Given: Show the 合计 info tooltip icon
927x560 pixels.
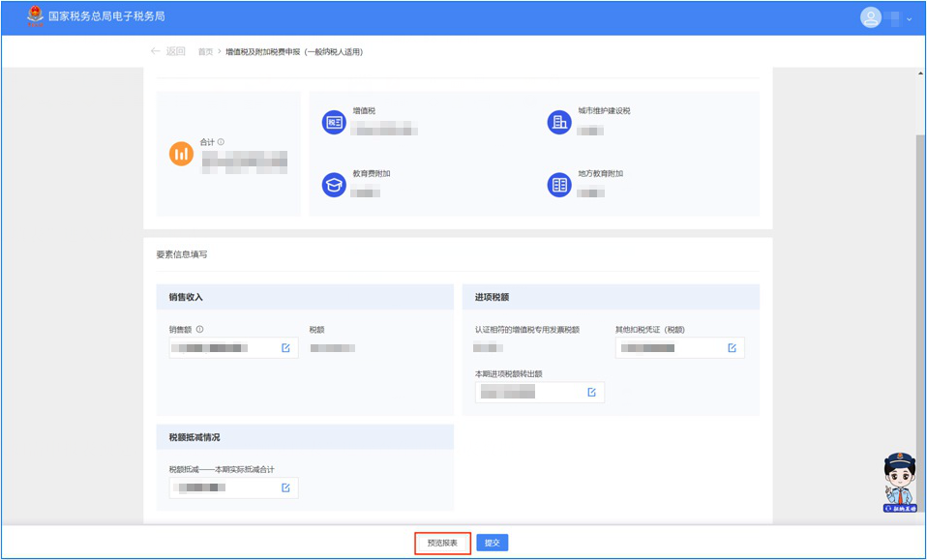Looking at the screenshot, I should click(221, 142).
